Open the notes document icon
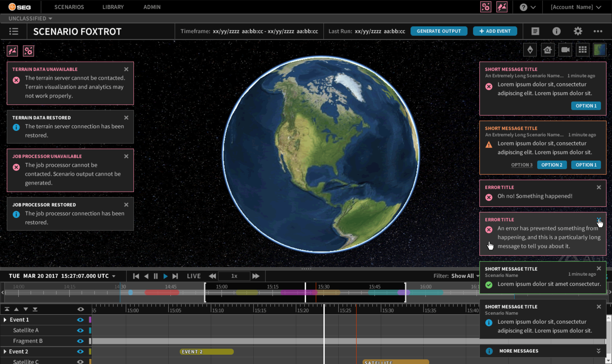Image resolution: width=612 pixels, height=364 pixels. [535, 31]
